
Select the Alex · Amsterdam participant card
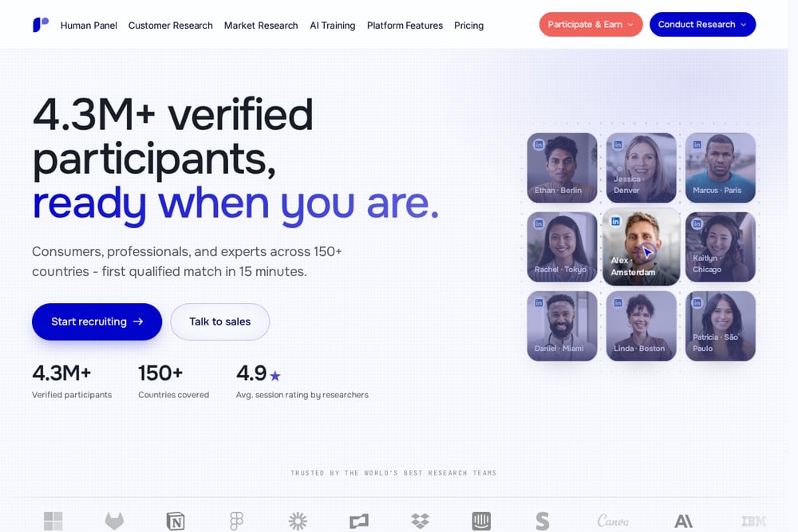(642, 246)
